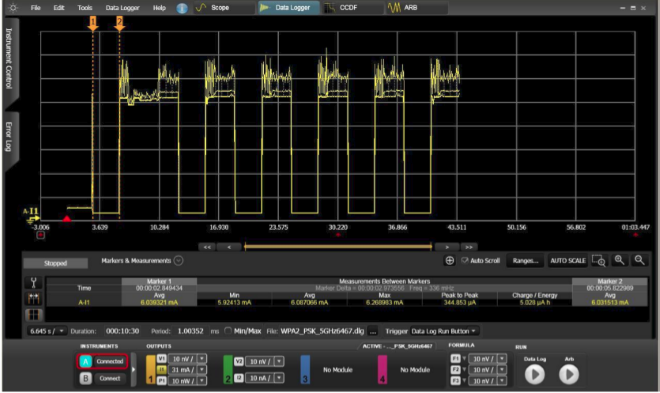The height and width of the screenshot is (393, 660).
Task: Toggle I2 current trace for output 2
Action: click(239, 378)
